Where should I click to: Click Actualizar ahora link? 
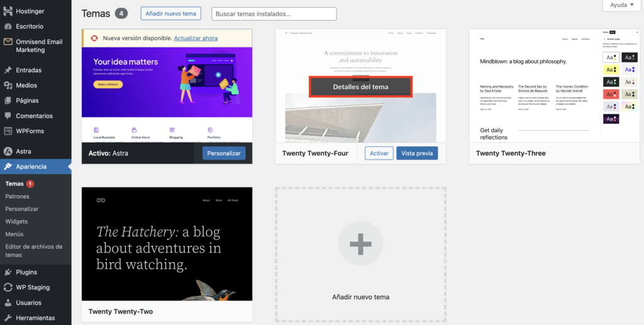pos(196,38)
